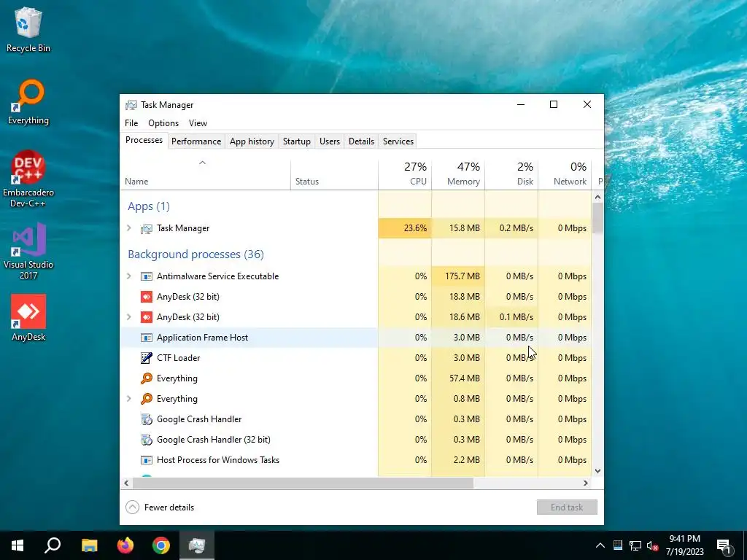This screenshot has height=560, width=747.
Task: Click Task Manager taskbar button
Action: [x=197, y=545]
